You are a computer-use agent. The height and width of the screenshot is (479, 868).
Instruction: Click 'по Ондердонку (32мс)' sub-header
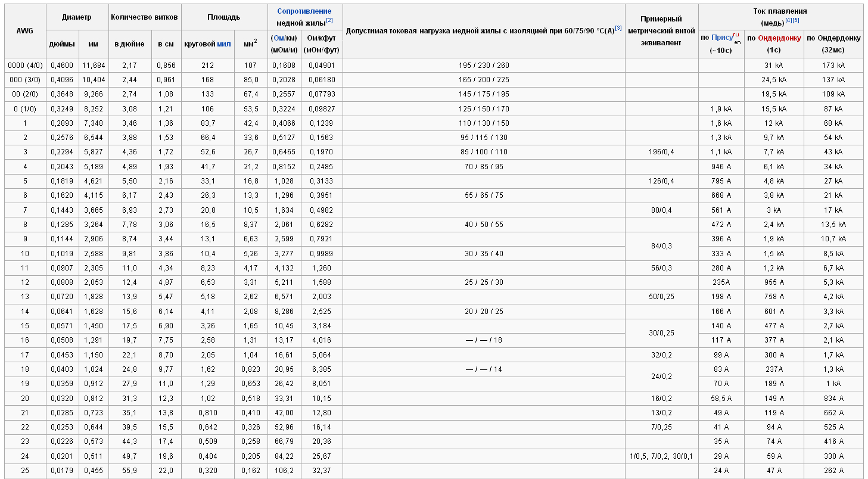pos(833,43)
